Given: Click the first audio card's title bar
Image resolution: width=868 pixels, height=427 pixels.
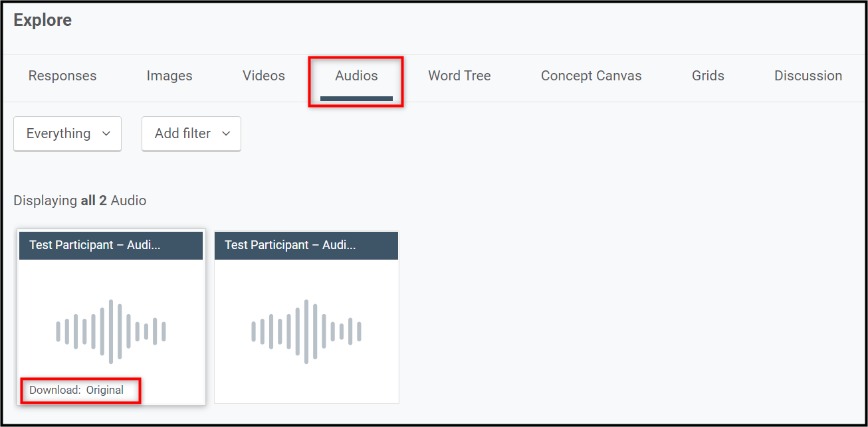Looking at the screenshot, I should coord(110,245).
